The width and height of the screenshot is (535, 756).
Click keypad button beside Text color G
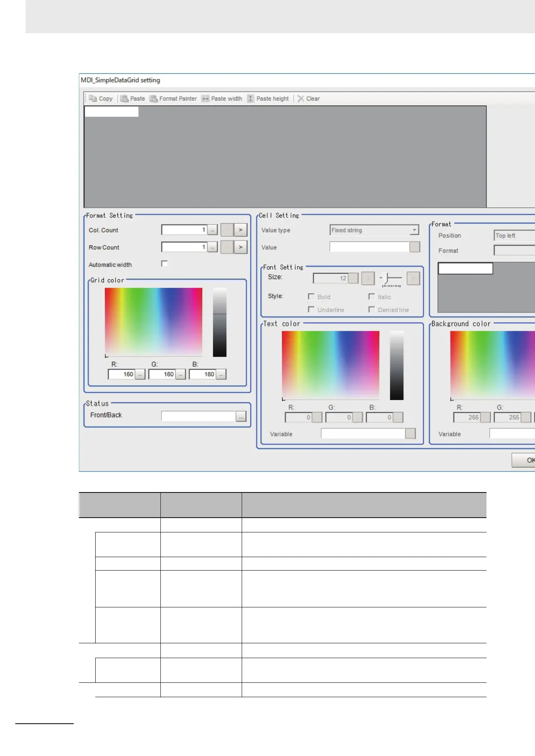pyautogui.click(x=358, y=418)
